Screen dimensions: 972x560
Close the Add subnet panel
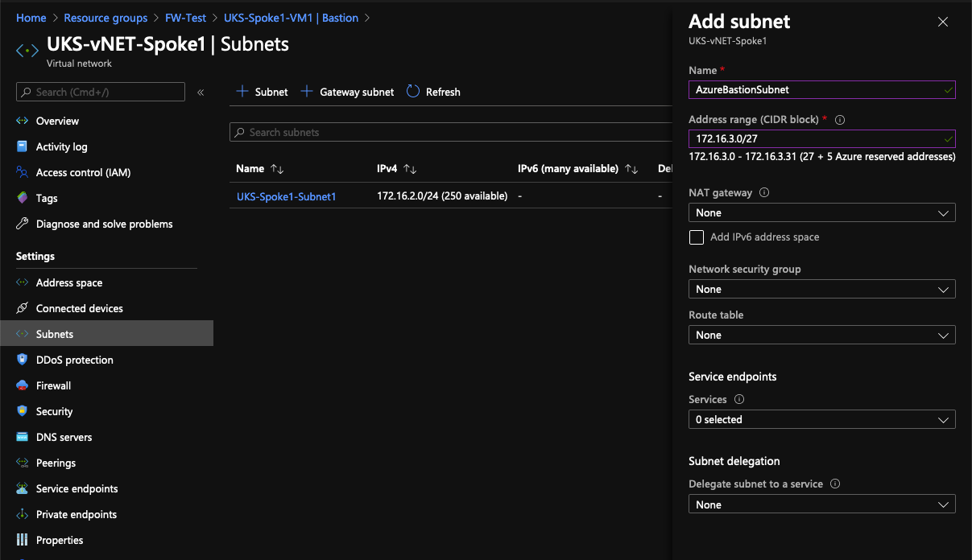click(x=943, y=23)
